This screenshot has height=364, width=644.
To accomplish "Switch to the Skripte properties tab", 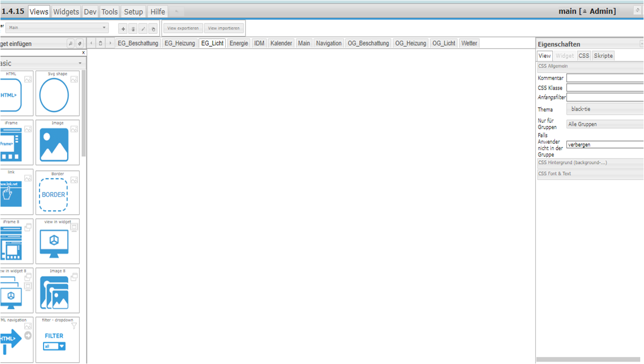I will point(603,56).
